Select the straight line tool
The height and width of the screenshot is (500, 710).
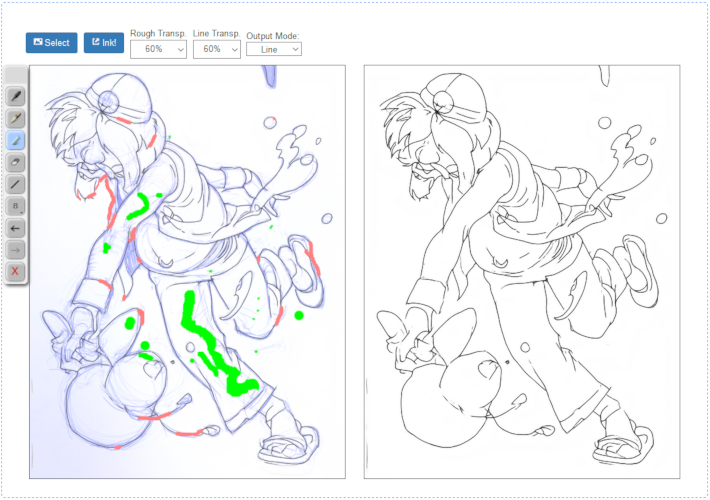(x=15, y=184)
